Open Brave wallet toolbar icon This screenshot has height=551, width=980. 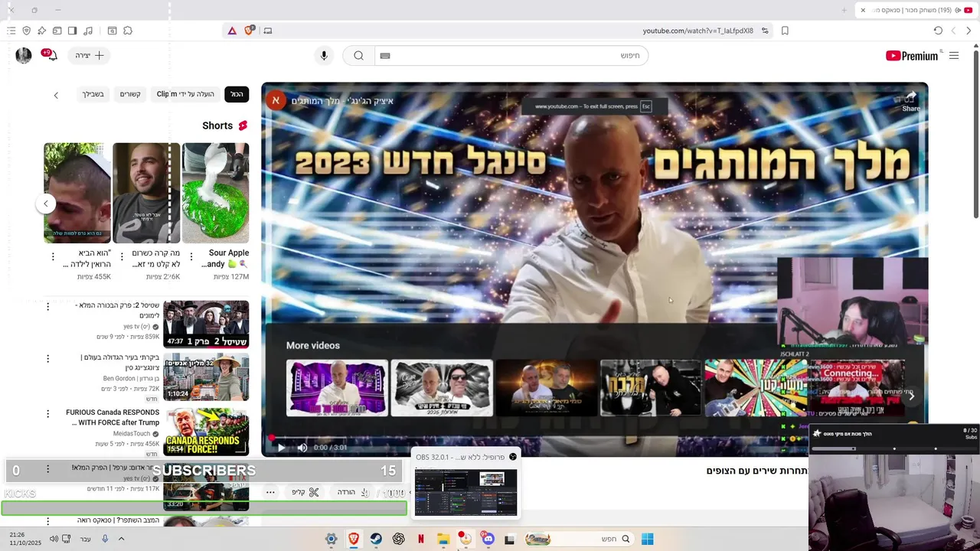(57, 31)
